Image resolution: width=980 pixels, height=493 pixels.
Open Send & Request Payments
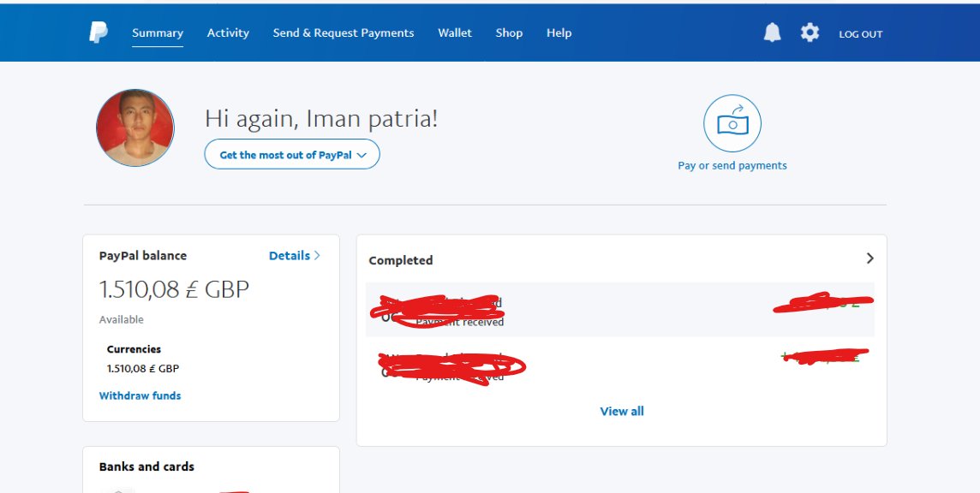click(x=344, y=33)
